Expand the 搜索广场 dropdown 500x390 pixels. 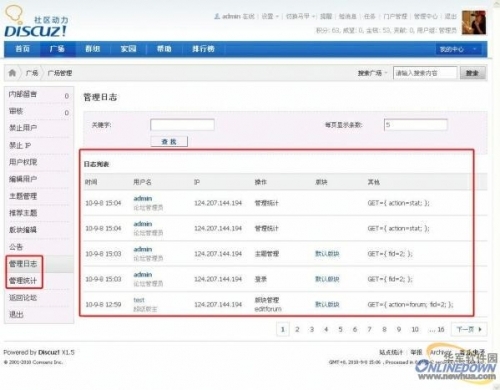click(373, 73)
